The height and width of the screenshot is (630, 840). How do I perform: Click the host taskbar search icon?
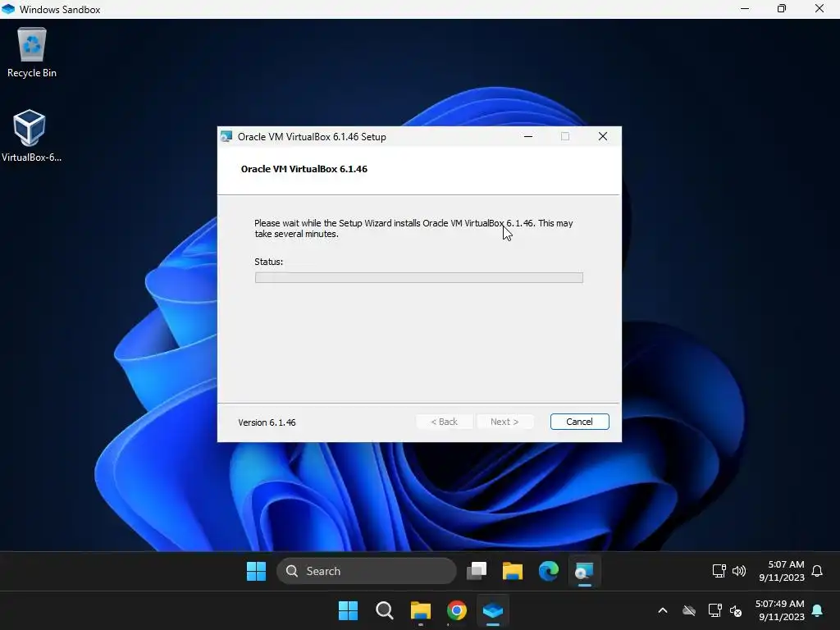(x=384, y=610)
